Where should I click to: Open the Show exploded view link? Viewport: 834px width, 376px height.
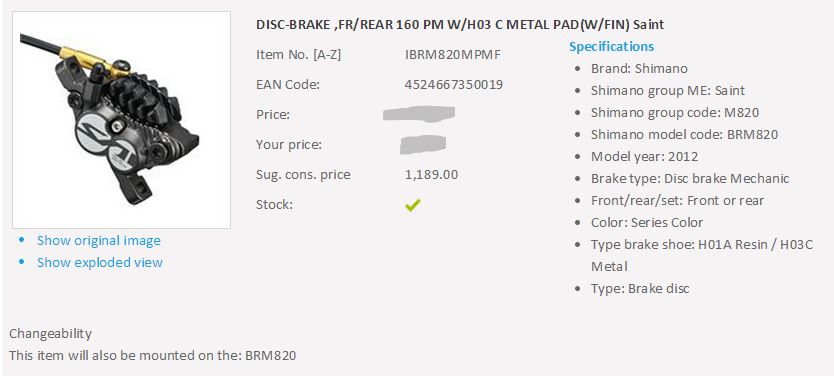pos(99,262)
